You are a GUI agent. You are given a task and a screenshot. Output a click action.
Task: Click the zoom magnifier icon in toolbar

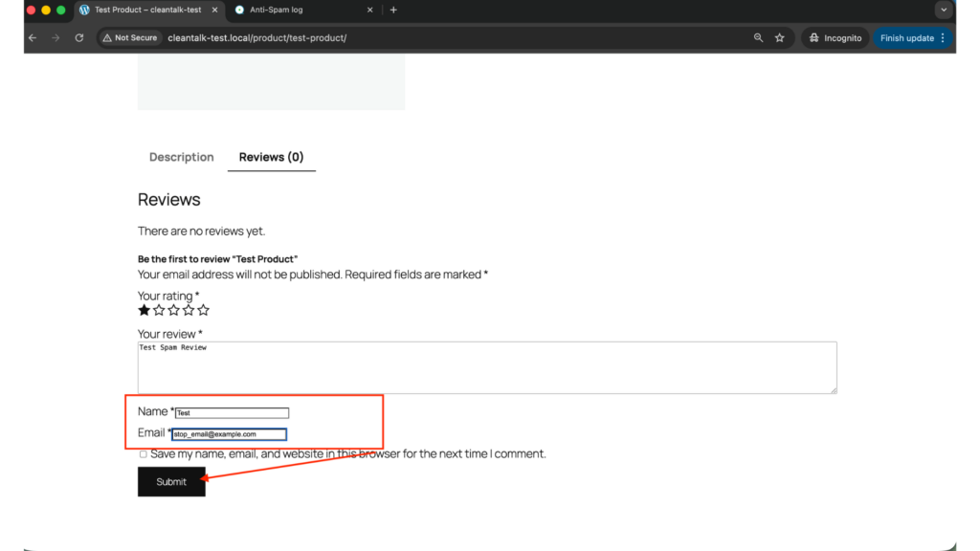[758, 37]
